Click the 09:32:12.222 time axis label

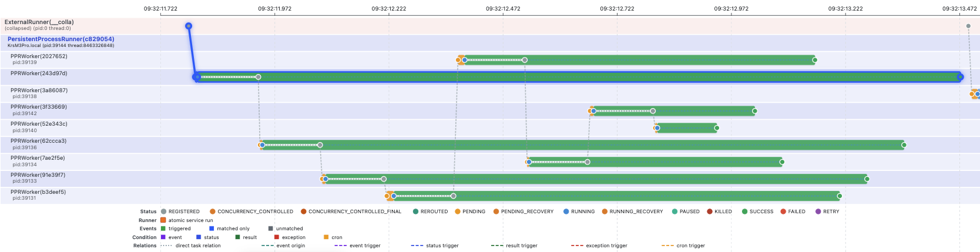pyautogui.click(x=389, y=9)
